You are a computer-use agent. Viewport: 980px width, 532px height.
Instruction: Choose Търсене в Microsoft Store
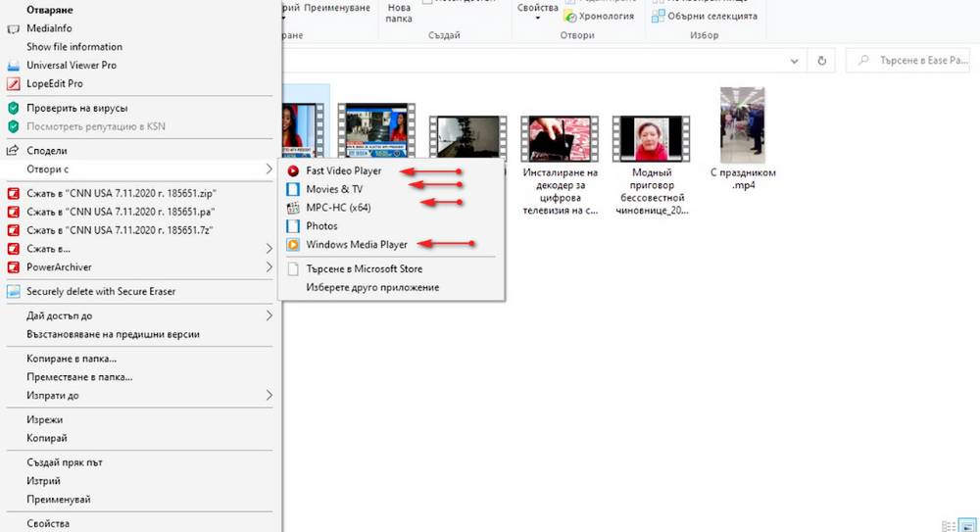[364, 268]
